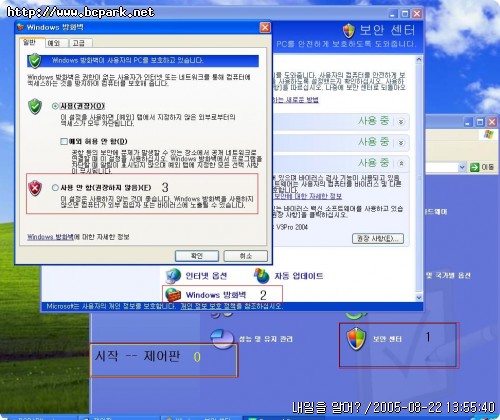500x420 pixels.
Task: Enable the 예외 허용 안 함 checkbox
Action: pos(64,141)
